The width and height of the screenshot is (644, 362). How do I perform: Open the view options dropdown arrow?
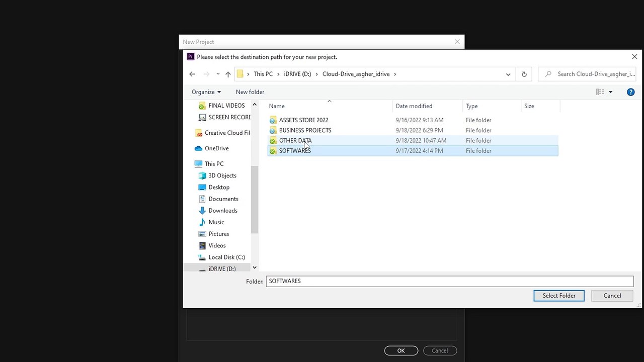[611, 92]
